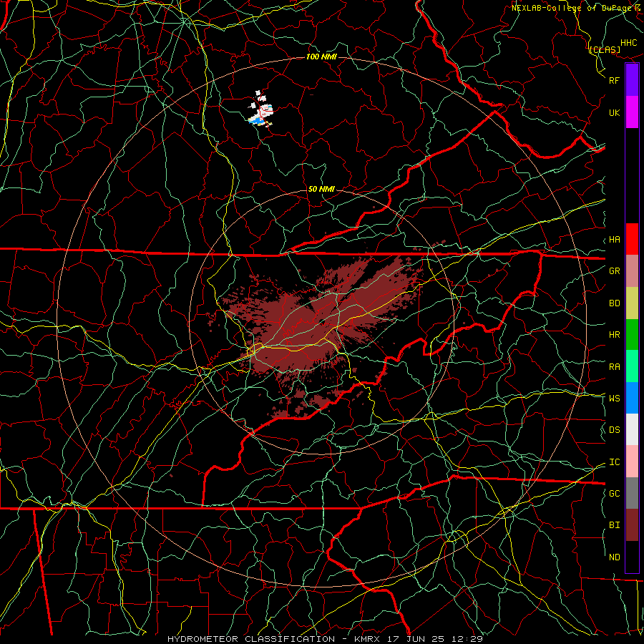Pick the HR green legend swatch

(632, 335)
